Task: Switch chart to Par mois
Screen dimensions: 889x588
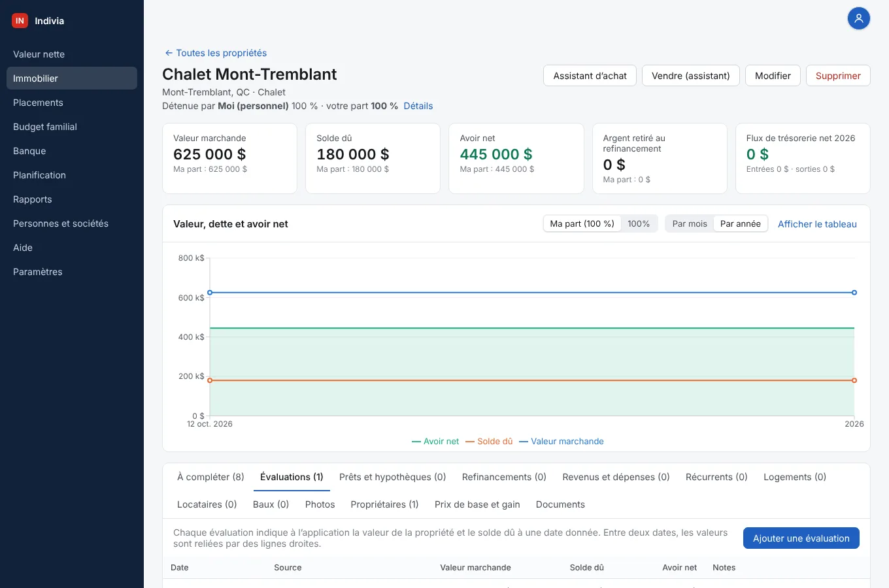Action: click(690, 223)
